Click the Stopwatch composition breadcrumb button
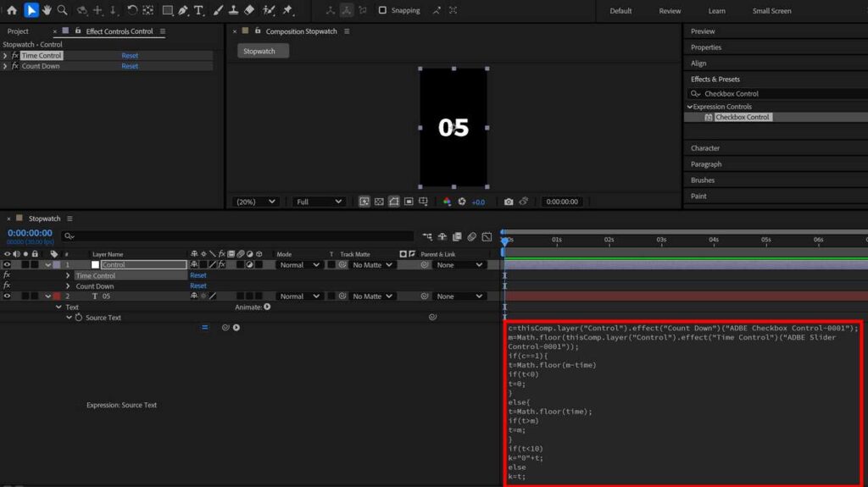The height and width of the screenshot is (487, 868). tap(263, 51)
